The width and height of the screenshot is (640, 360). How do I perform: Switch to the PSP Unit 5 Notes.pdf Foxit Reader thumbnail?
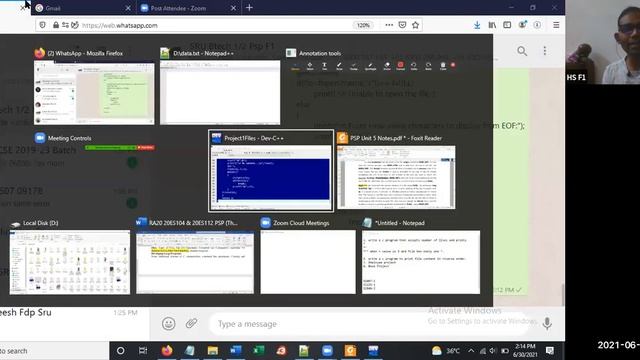(x=396, y=177)
